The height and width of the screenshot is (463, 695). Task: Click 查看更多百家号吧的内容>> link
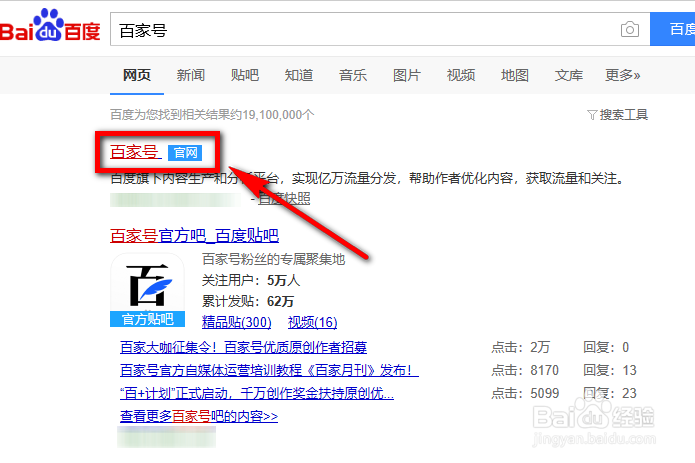coord(199,416)
